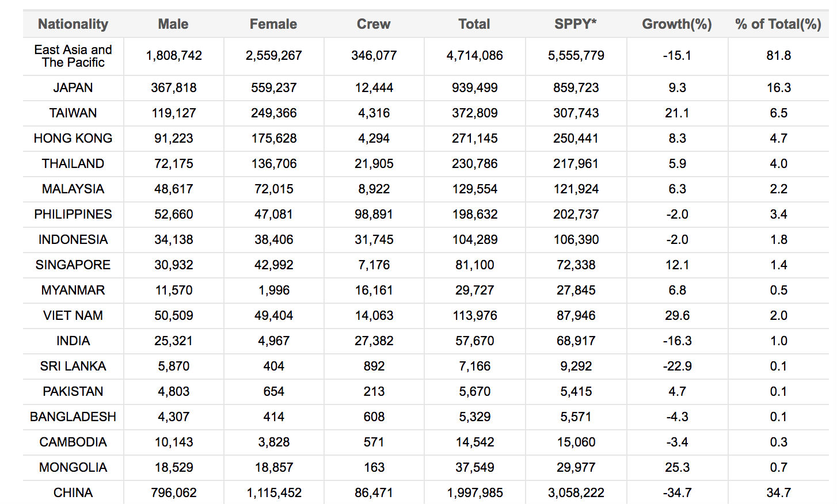837x504 pixels.
Task: Select the Growth(%) column header
Action: [x=677, y=24]
